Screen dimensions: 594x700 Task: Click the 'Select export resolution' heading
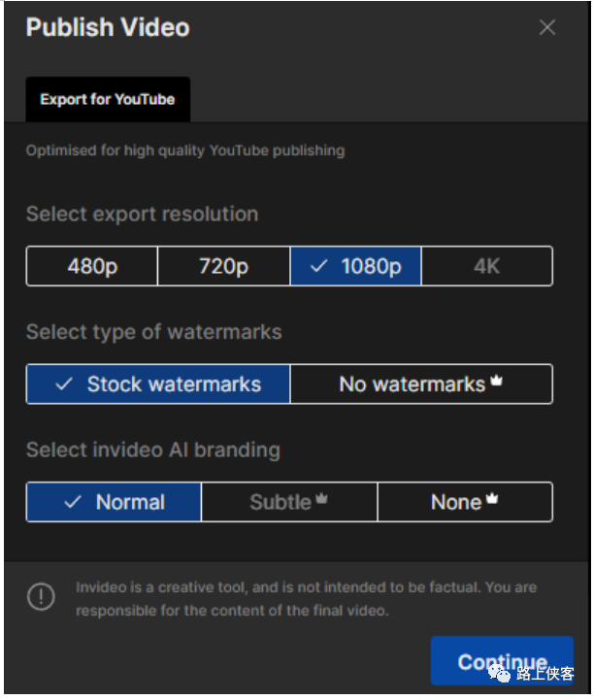click(143, 215)
